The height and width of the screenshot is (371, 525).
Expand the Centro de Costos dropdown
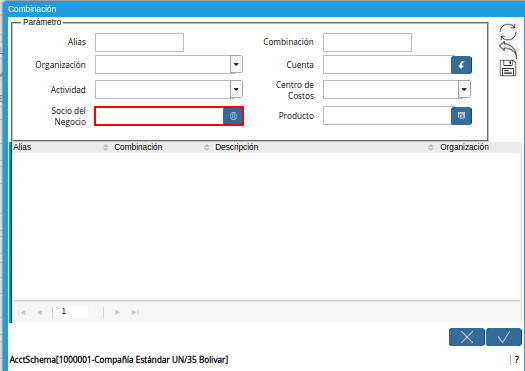point(464,89)
